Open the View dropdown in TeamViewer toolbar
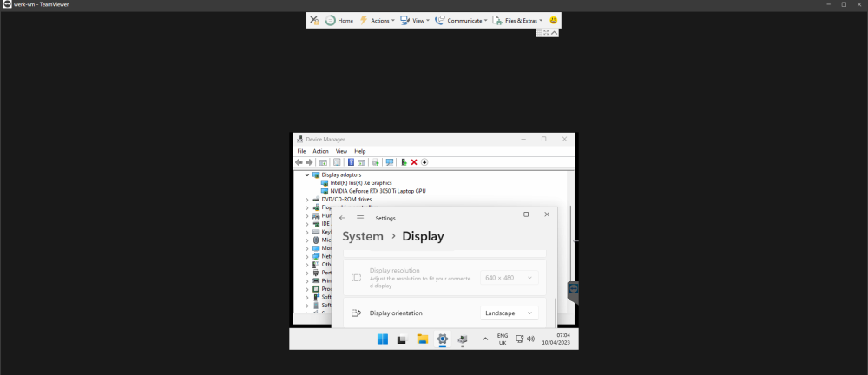Viewport: 868px width, 375px height. click(x=414, y=21)
